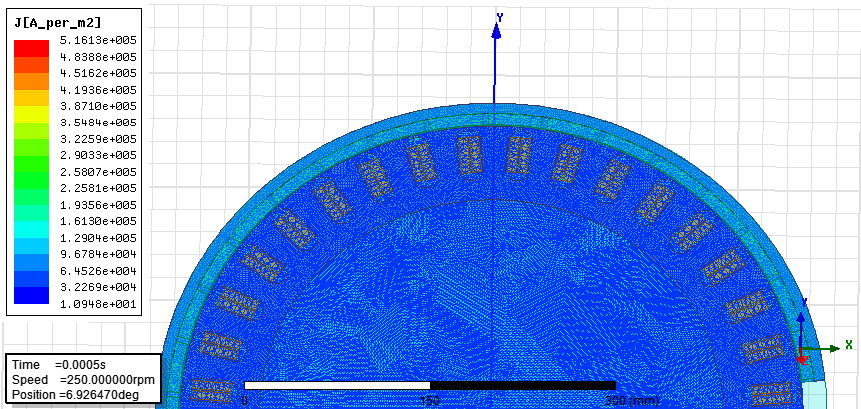Click the X label of the coordinate triad
The image size is (861, 409).
point(849,345)
